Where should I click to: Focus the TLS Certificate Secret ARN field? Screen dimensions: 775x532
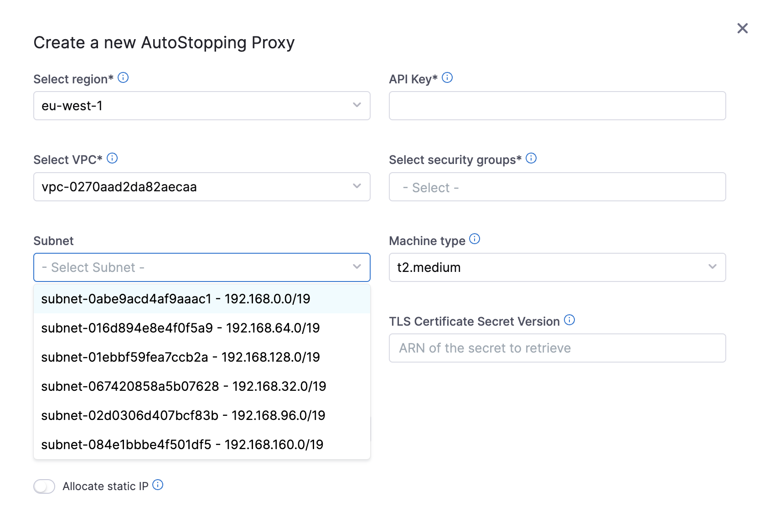(557, 348)
